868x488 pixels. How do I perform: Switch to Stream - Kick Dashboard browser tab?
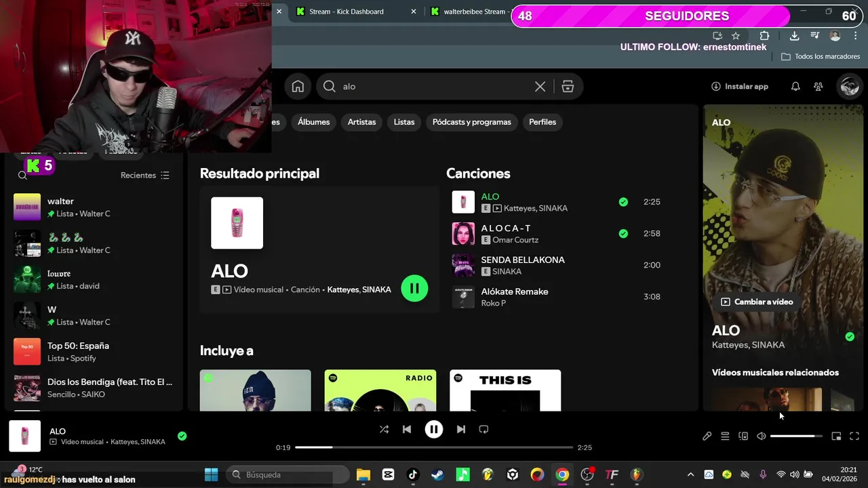coord(346,12)
